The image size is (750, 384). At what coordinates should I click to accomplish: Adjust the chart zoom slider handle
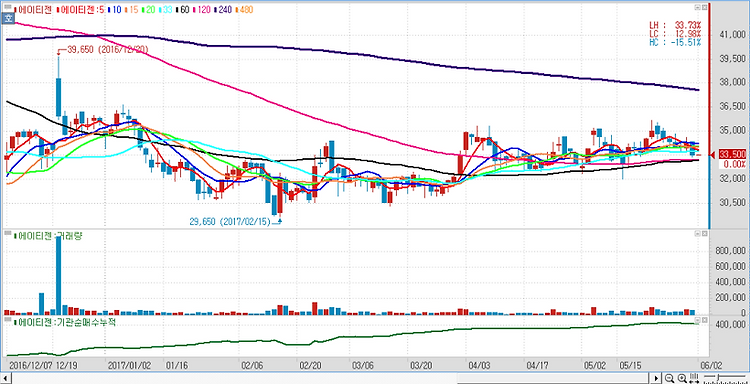(x=718, y=377)
